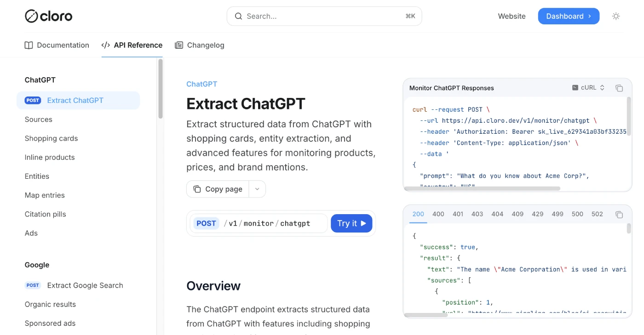644x335 pixels.
Task: Open the Entities sidebar item
Action: (37, 176)
